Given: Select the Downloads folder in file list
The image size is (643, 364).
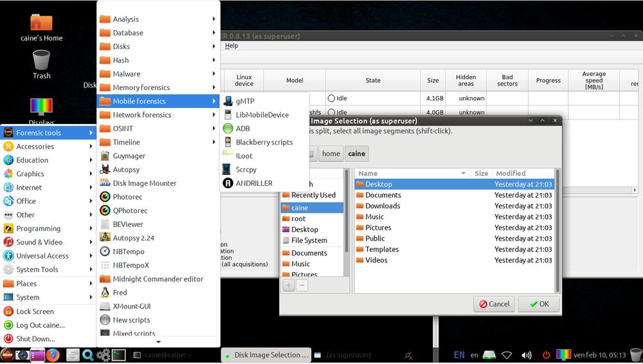Looking at the screenshot, I should click(x=383, y=206).
